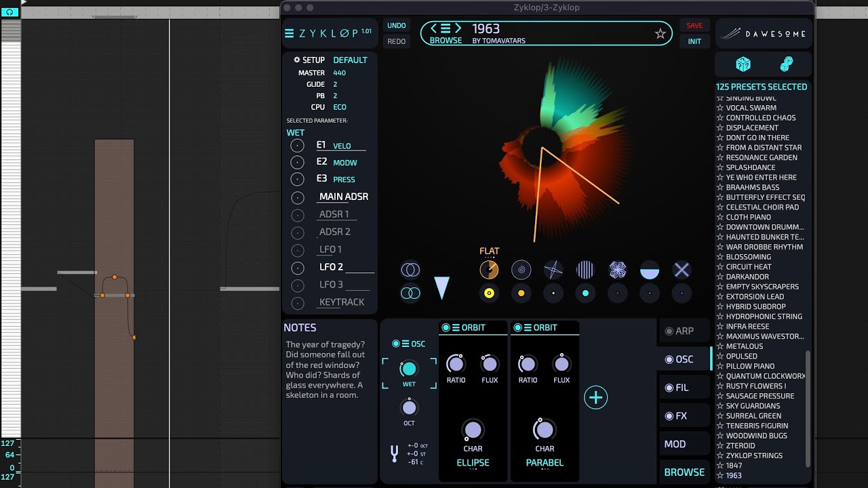The height and width of the screenshot is (488, 868).
Task: Switch to the FIL tab
Action: [x=684, y=388]
